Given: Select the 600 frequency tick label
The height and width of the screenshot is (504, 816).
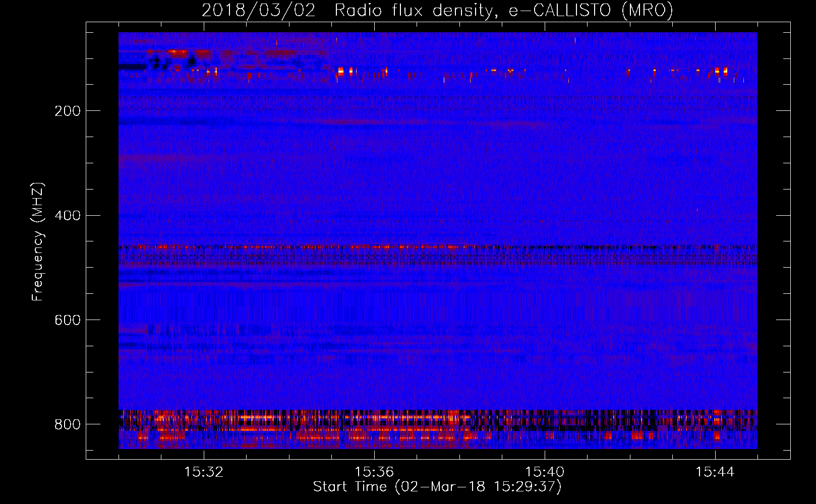Looking at the screenshot, I should coord(67,320).
